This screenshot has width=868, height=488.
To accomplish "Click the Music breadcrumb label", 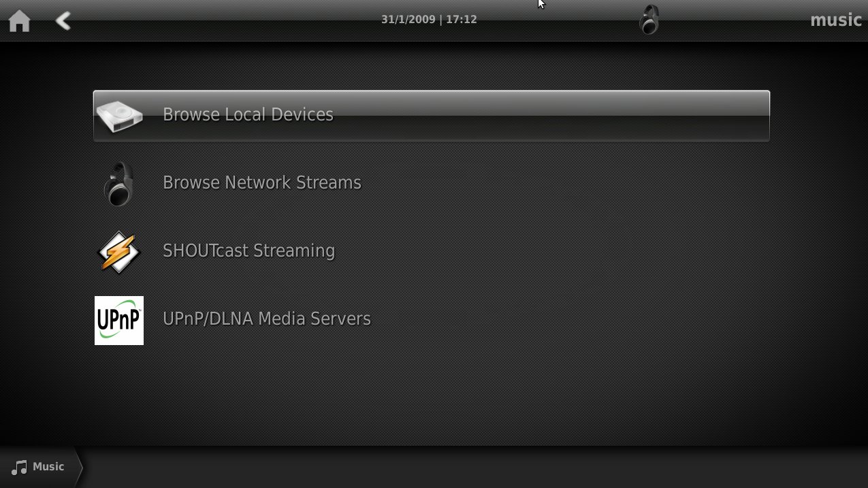I will point(48,466).
